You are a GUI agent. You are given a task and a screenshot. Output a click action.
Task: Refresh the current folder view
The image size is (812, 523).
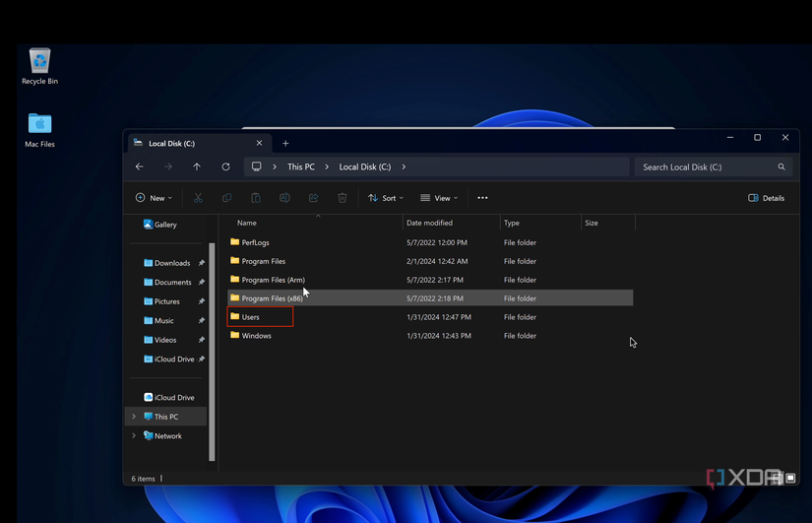[x=225, y=166]
